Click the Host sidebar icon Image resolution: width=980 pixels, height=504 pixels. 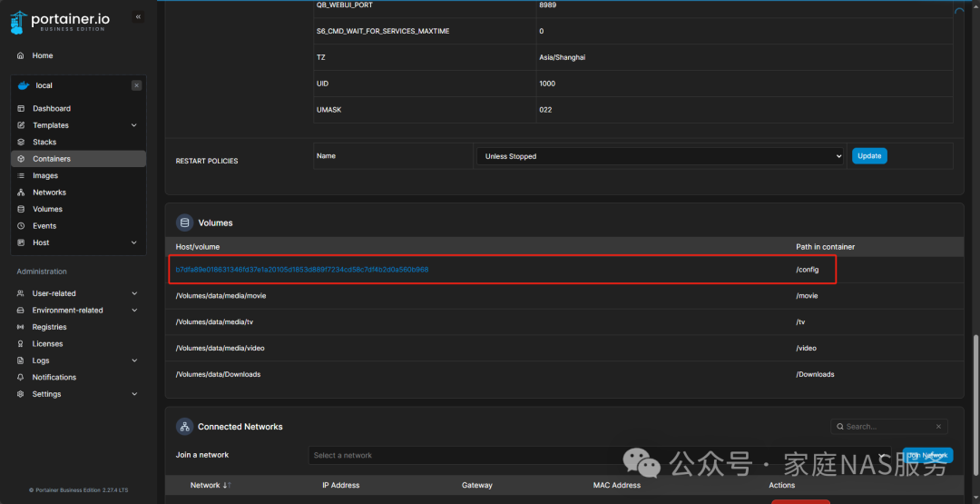pyautogui.click(x=21, y=242)
